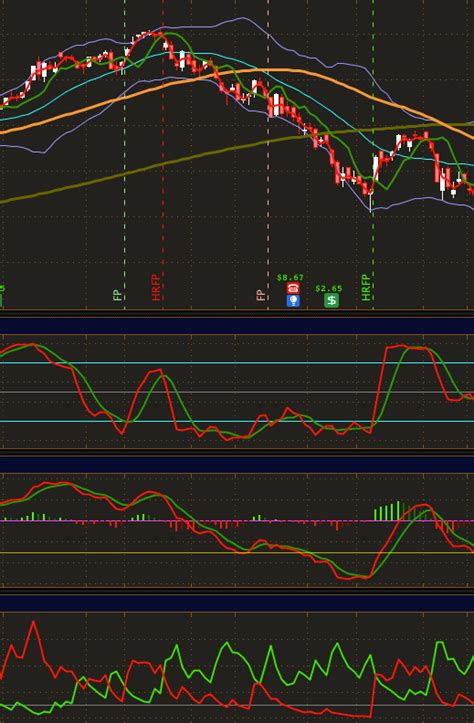Click the dark blue header above stochastic panel

237,326
